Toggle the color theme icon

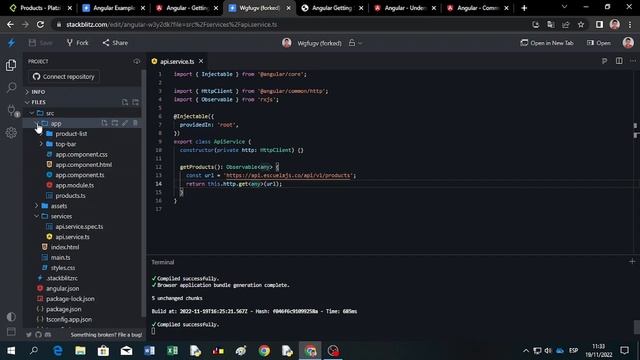point(11,316)
